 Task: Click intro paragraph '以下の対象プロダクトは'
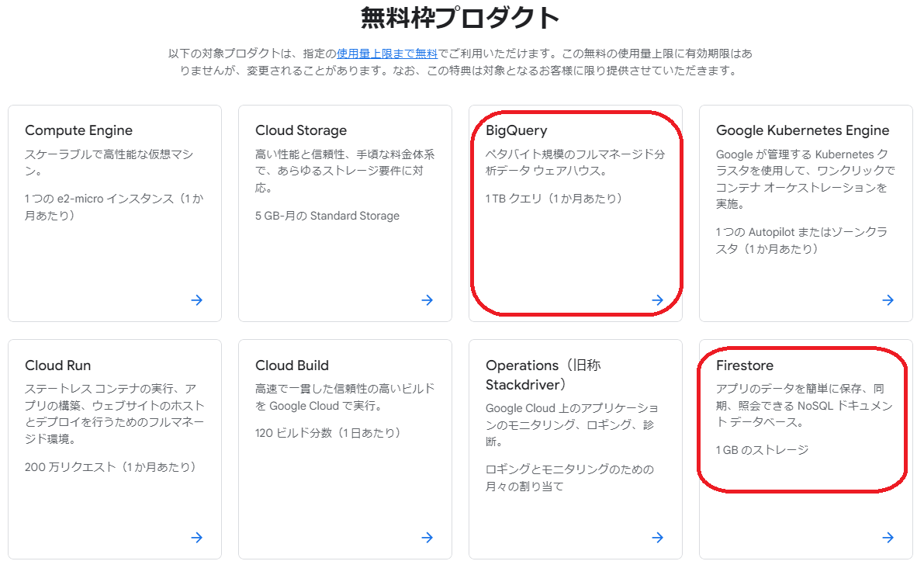[224, 54]
